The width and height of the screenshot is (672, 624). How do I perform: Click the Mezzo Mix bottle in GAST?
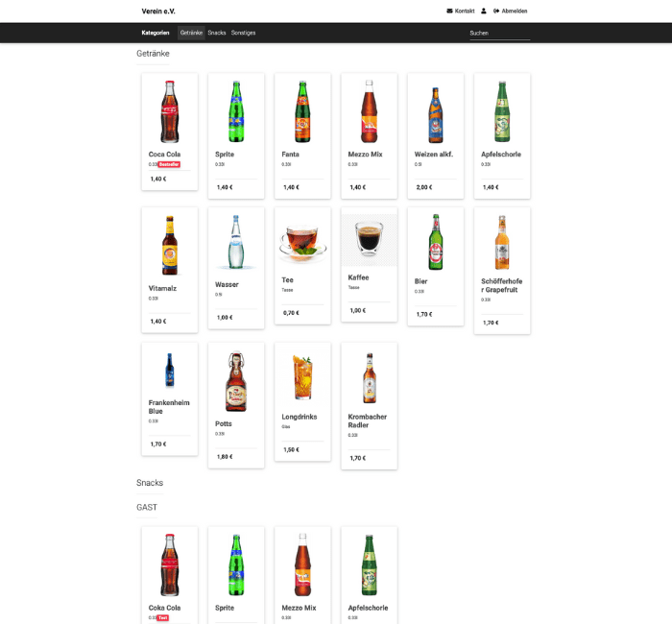pyautogui.click(x=302, y=564)
